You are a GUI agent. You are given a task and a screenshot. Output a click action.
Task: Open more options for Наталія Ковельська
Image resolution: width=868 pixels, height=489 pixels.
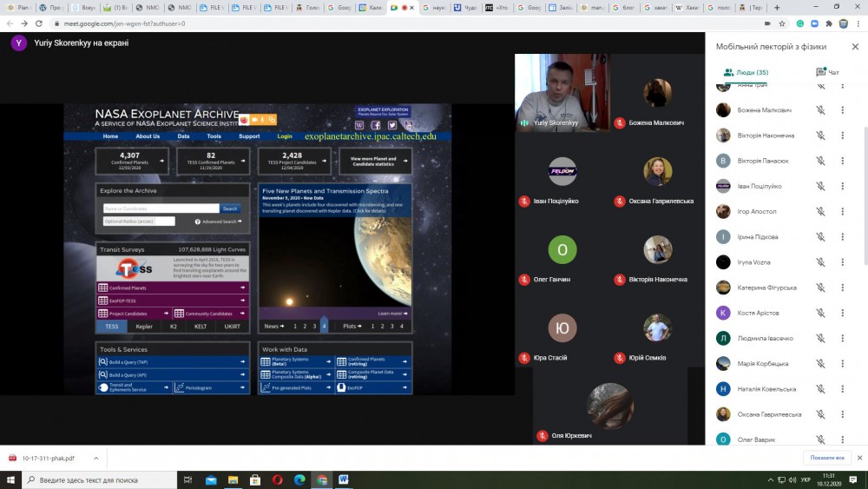(843, 389)
